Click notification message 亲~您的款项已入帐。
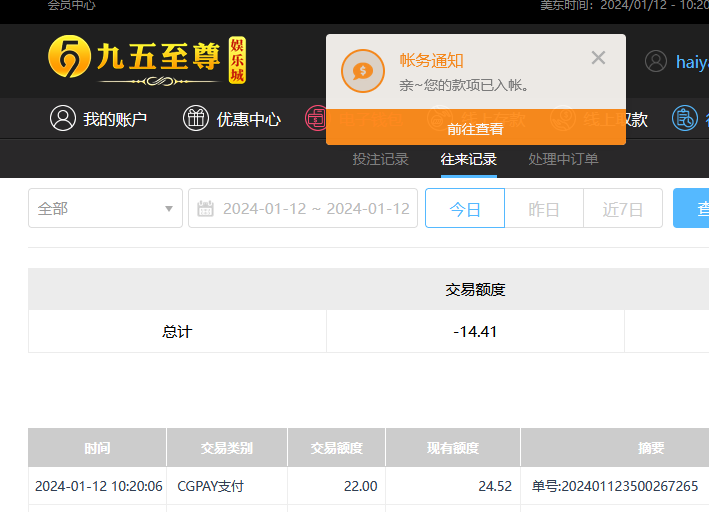Viewport: 709px width, 512px height. tap(464, 85)
